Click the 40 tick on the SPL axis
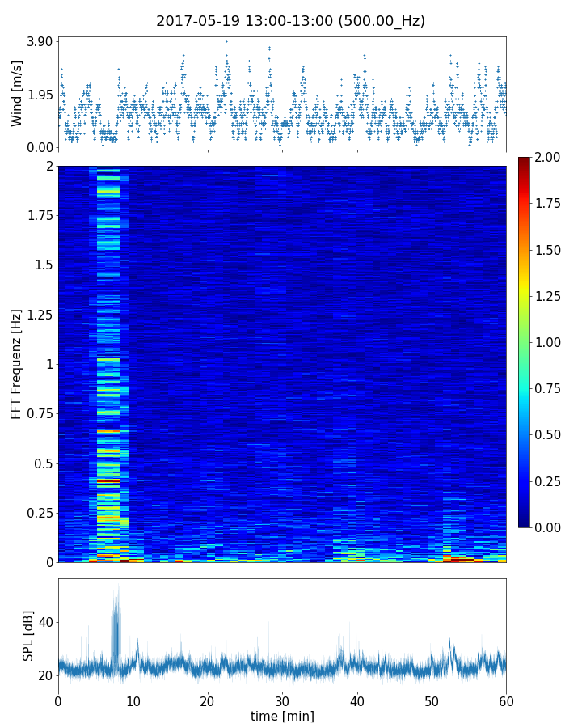 point(44,622)
